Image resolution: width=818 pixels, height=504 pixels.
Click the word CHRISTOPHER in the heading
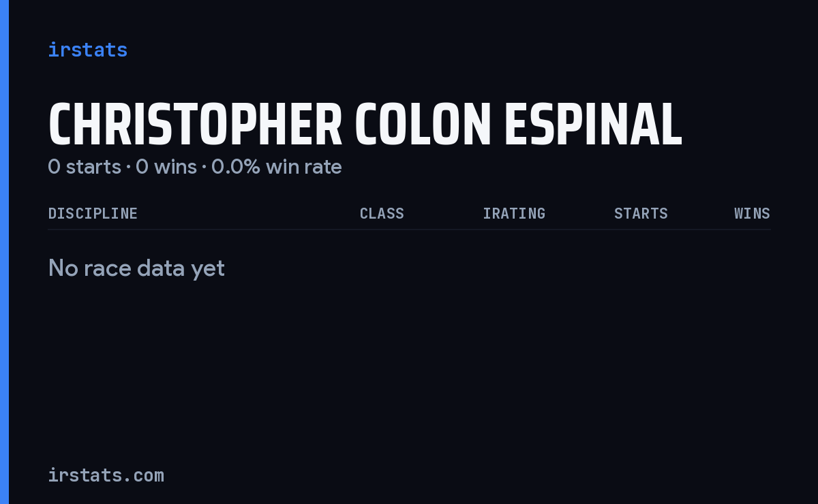coord(195,125)
